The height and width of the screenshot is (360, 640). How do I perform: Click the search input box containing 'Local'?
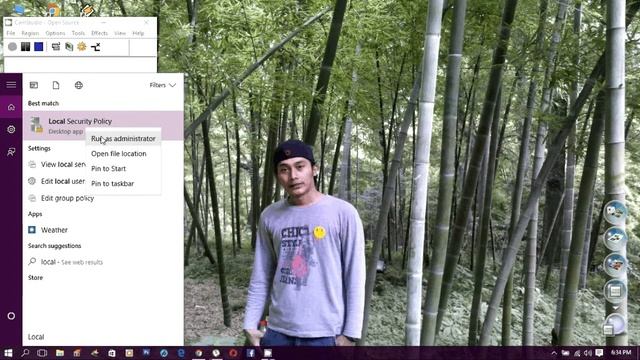[103, 337]
